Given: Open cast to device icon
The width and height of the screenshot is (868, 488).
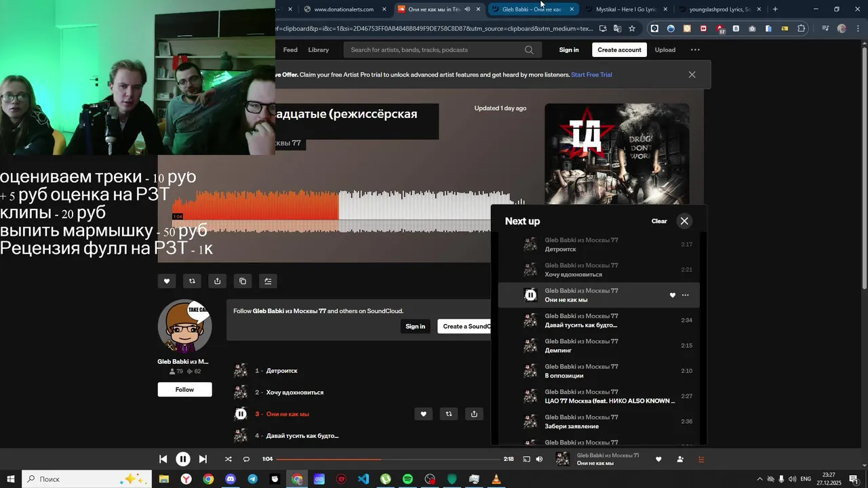Looking at the screenshot, I should [526, 459].
